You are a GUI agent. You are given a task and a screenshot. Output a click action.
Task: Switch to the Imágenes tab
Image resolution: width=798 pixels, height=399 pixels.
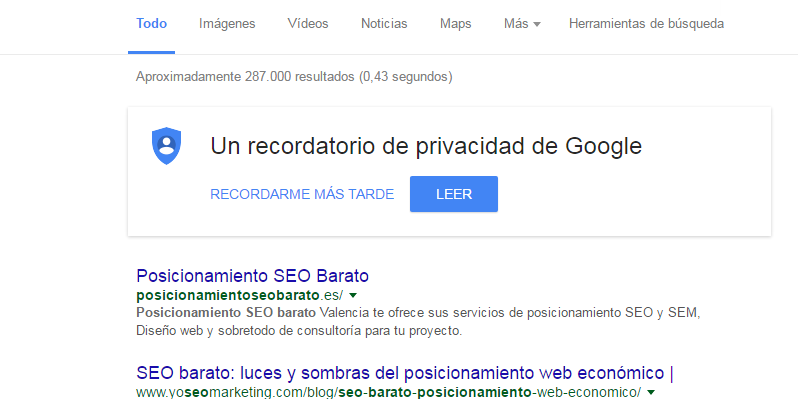[x=227, y=23]
